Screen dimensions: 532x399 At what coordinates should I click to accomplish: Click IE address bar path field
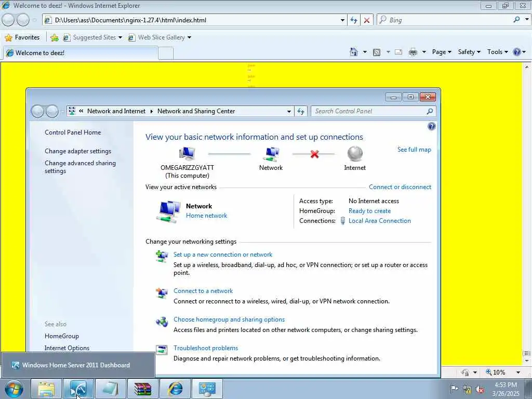coord(195,20)
